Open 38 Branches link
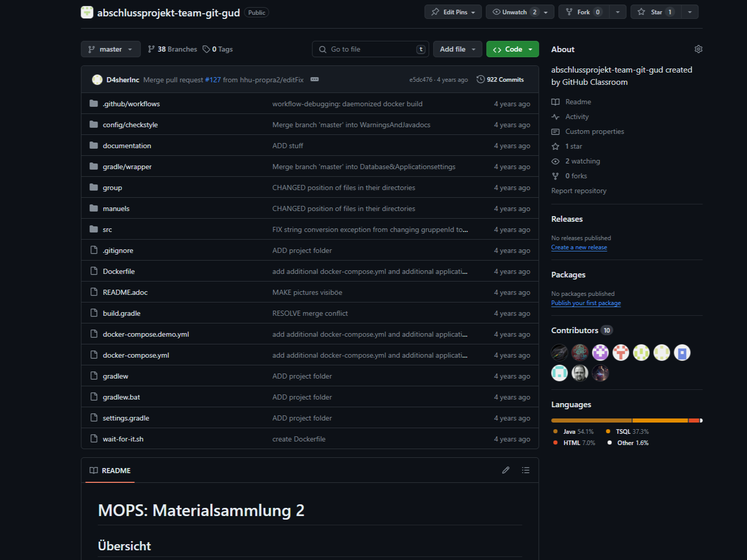 (172, 49)
